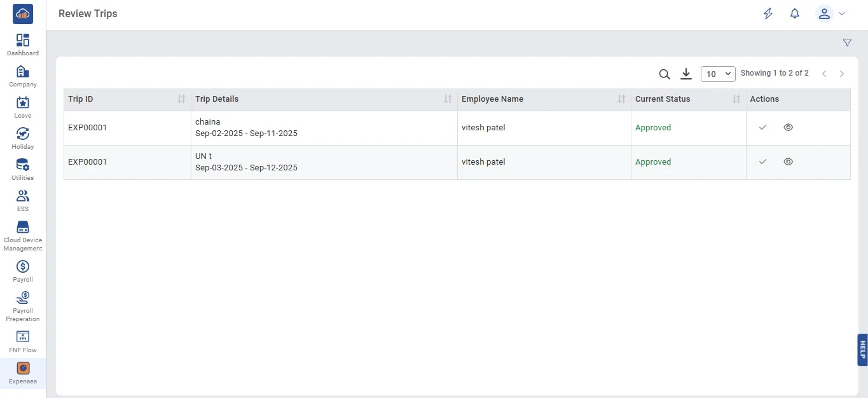Click the checkmark action for the chaina trip

click(763, 127)
